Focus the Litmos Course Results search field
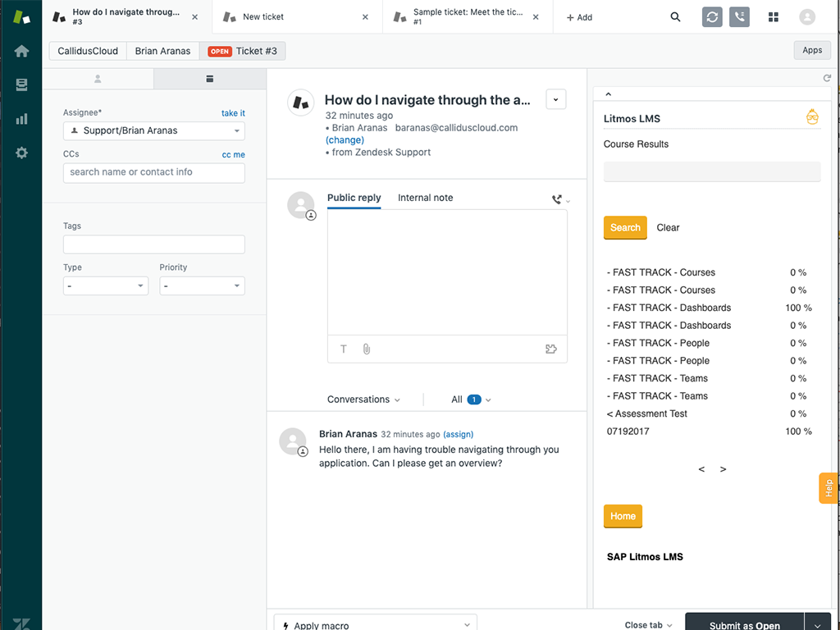 712,171
